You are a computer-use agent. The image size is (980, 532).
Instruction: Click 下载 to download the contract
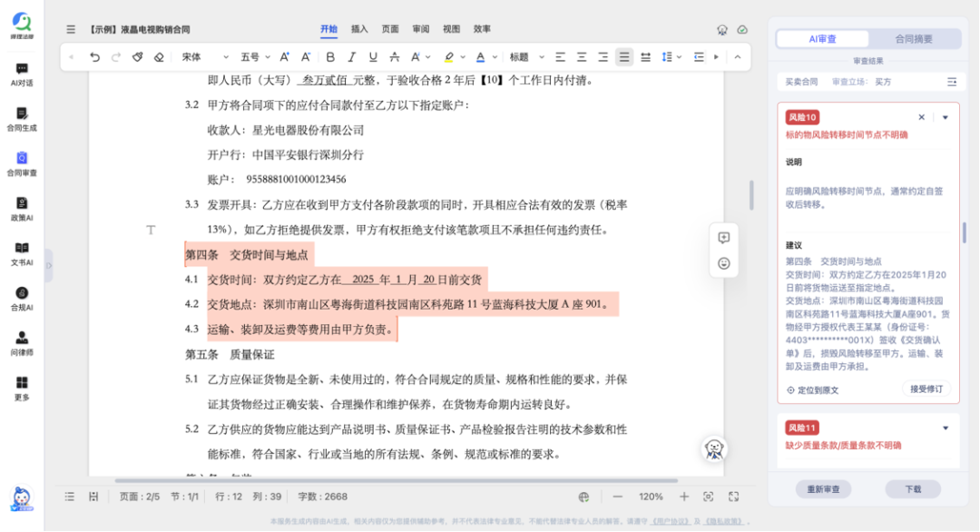click(x=914, y=489)
